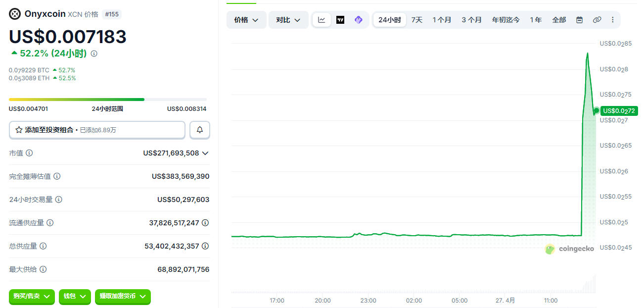Screen dimensions: 644x308
Task: Click the US$0.007183 price text
Action: [x=68, y=37]
